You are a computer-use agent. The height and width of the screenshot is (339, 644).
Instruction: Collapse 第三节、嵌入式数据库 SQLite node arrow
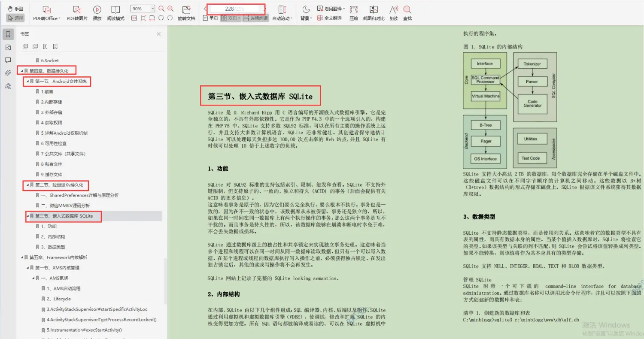tap(27, 216)
